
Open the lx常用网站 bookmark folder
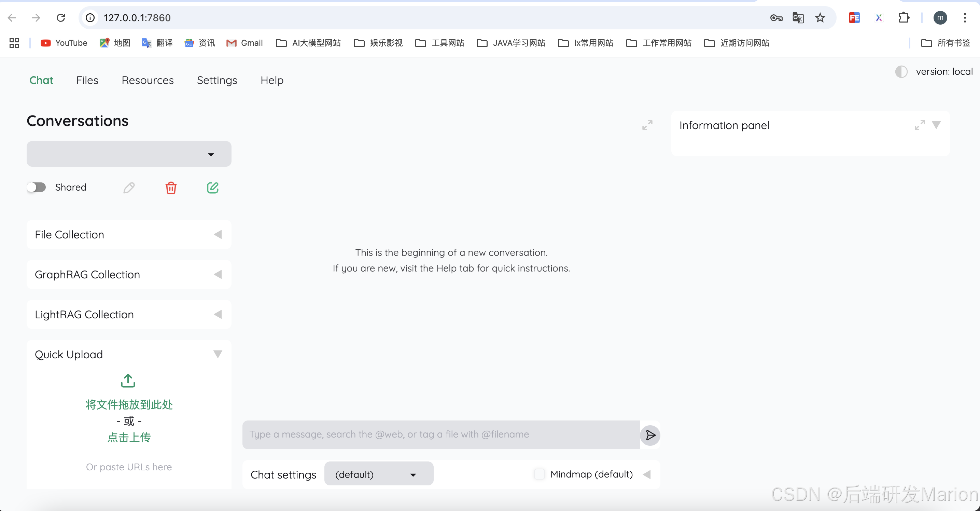pyautogui.click(x=586, y=43)
